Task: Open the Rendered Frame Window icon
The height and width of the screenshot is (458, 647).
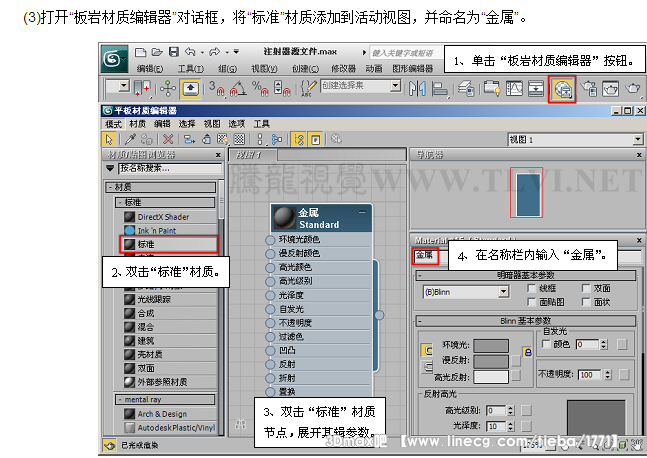Action: (x=611, y=89)
